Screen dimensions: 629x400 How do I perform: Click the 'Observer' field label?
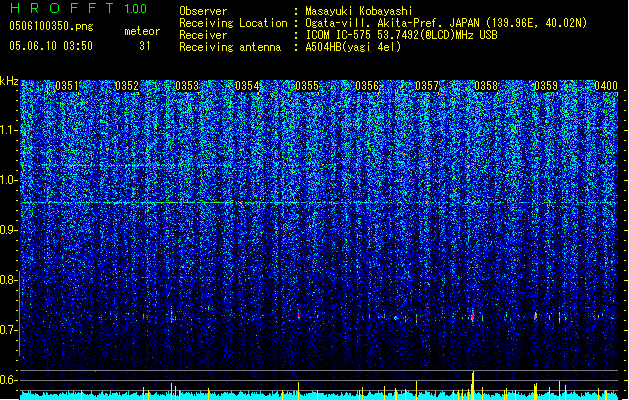pos(203,11)
